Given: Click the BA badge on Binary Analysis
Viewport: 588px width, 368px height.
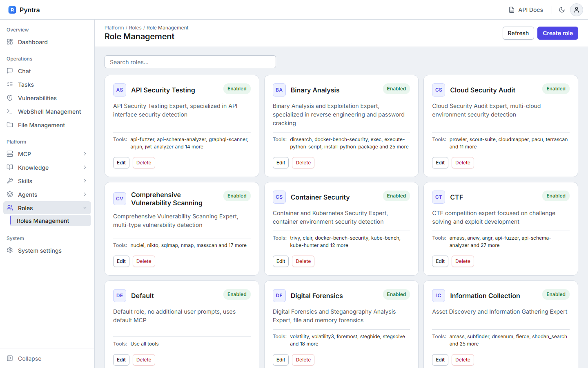Looking at the screenshot, I should point(279,90).
